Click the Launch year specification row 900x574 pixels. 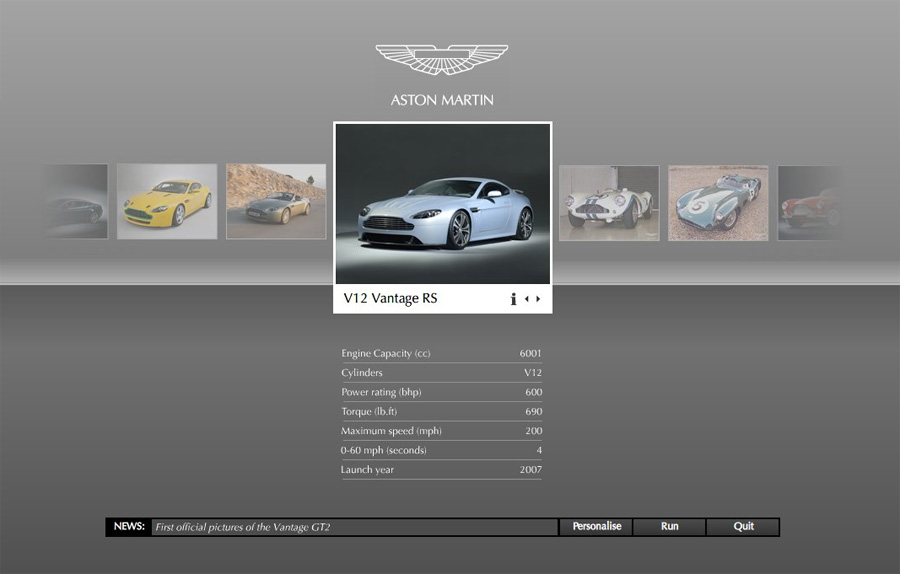(x=441, y=470)
